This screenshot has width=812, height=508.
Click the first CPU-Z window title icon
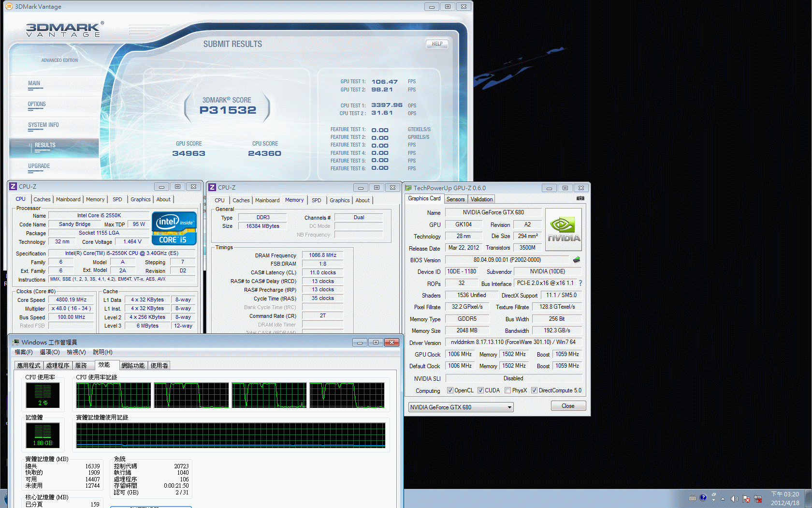pyautogui.click(x=13, y=186)
